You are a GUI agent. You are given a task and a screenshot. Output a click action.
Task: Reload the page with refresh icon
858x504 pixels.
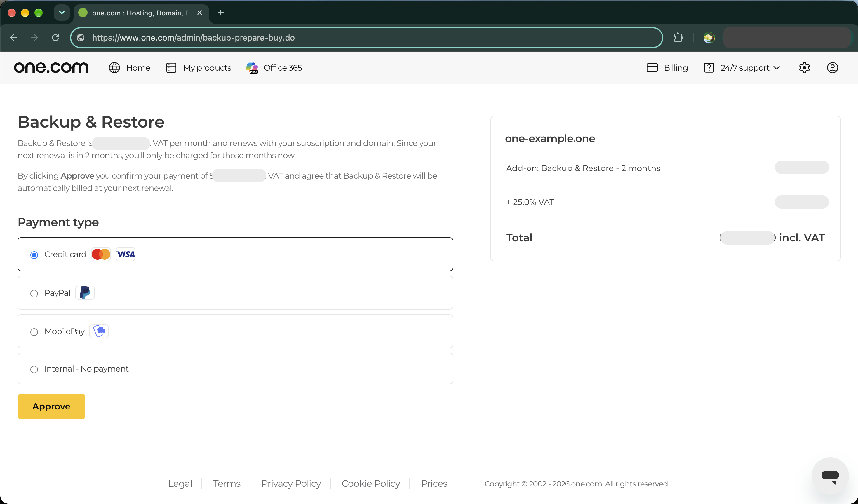point(55,37)
